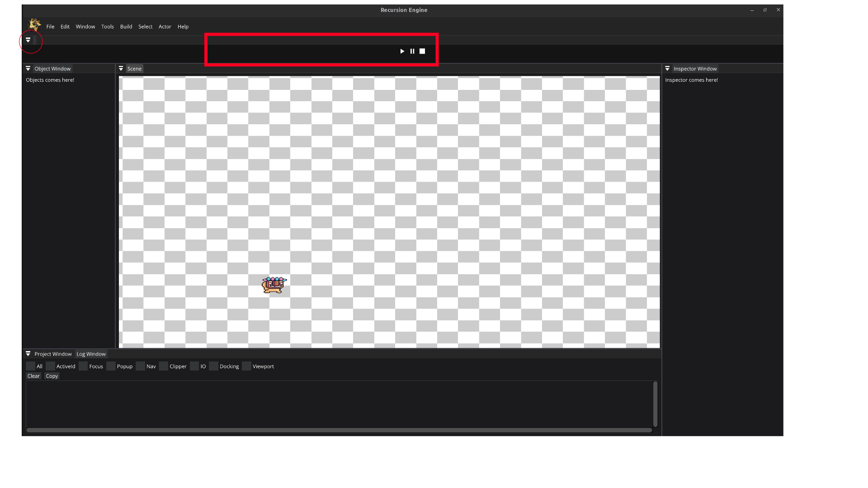The image size is (868, 488).
Task: Switch to the Log Window tab
Action: click(x=91, y=354)
